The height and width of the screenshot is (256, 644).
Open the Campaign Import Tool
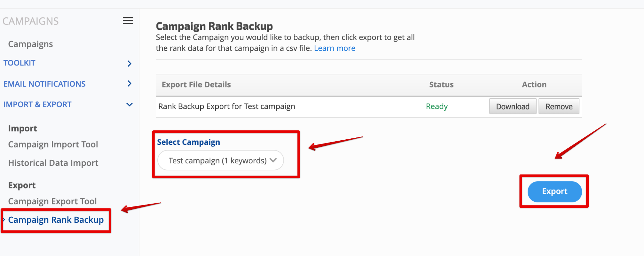(53, 144)
